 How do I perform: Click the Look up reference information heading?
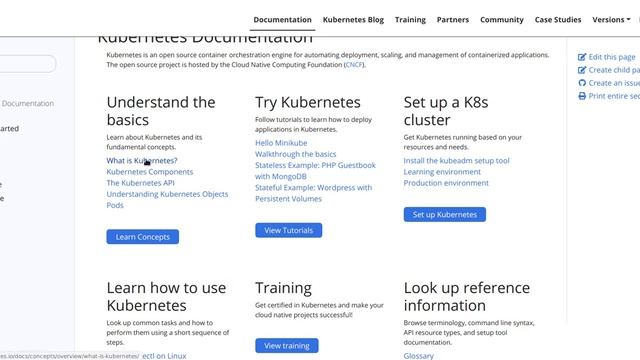coord(467,297)
